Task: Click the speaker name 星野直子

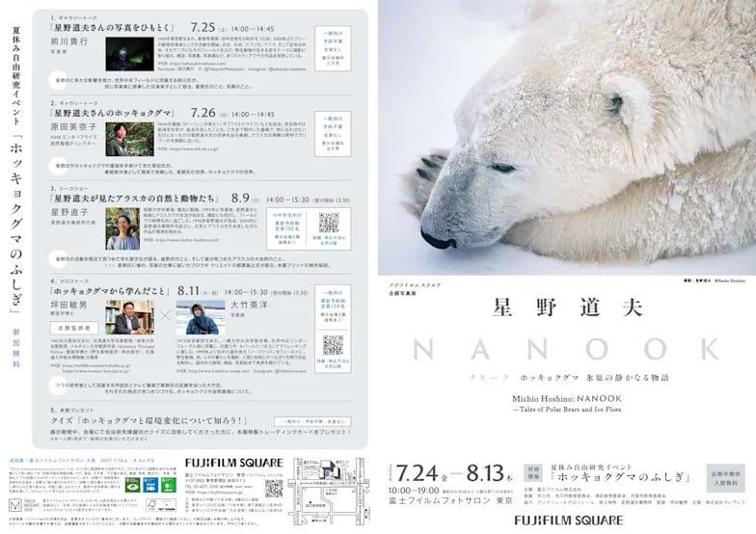Action: point(69,212)
